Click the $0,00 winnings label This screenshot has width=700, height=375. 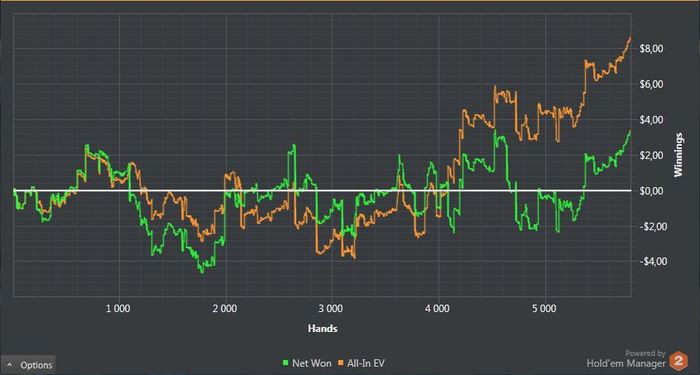pyautogui.click(x=651, y=191)
